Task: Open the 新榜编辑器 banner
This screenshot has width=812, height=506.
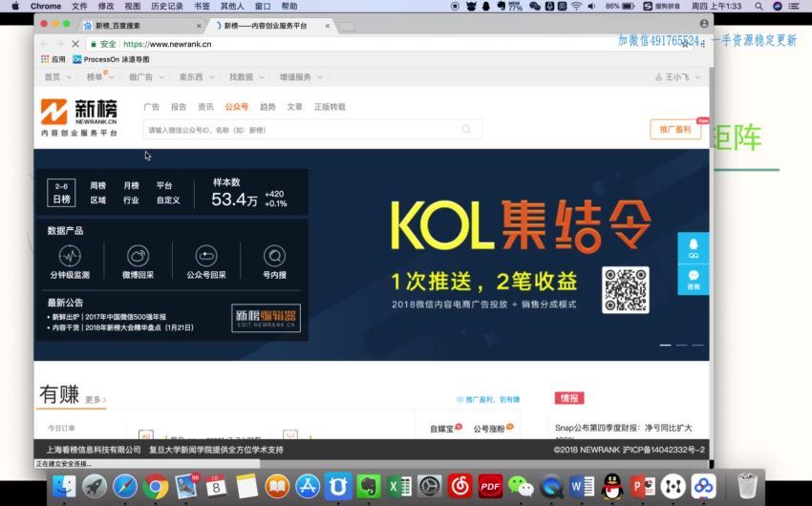Action: coord(266,318)
